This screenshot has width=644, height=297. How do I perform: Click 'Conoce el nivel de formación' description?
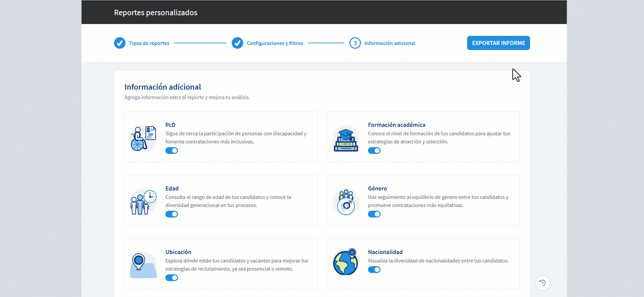439,138
